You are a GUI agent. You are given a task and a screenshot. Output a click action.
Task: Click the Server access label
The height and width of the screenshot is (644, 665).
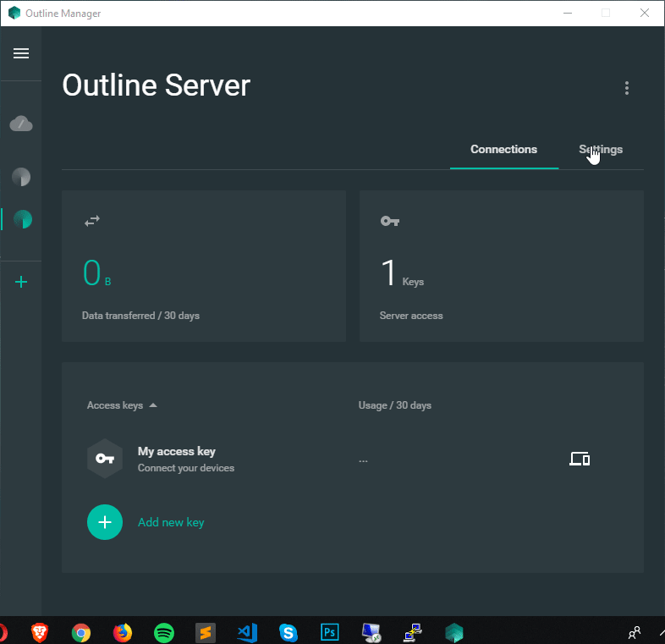(411, 316)
